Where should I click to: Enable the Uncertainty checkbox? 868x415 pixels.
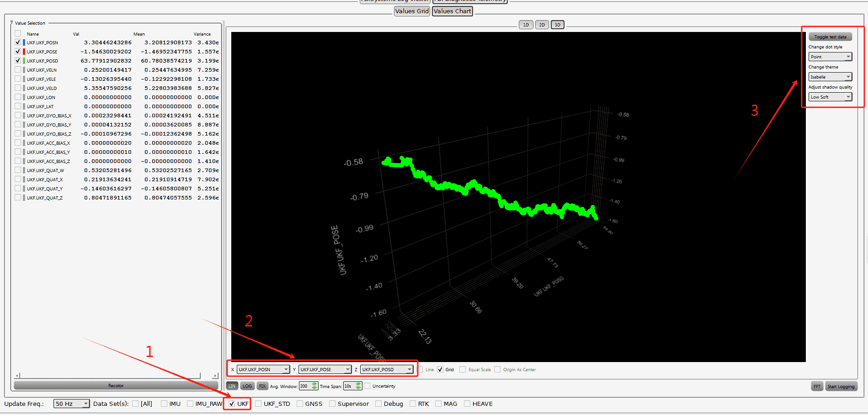click(x=367, y=386)
